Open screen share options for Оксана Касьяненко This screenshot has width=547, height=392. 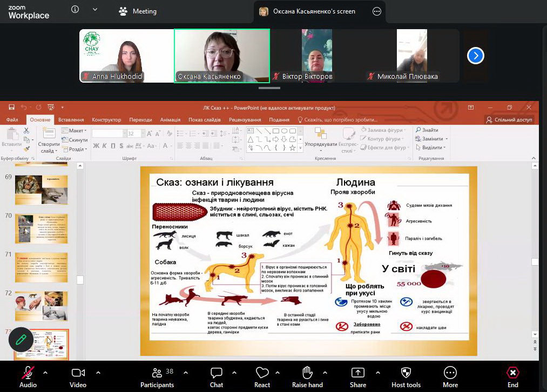(x=377, y=11)
